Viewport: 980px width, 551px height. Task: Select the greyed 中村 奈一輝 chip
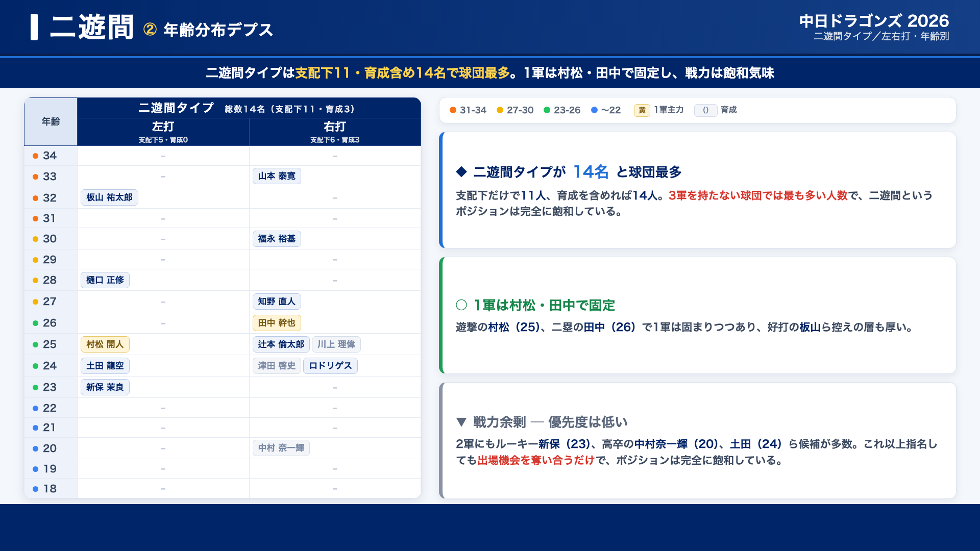tap(281, 448)
